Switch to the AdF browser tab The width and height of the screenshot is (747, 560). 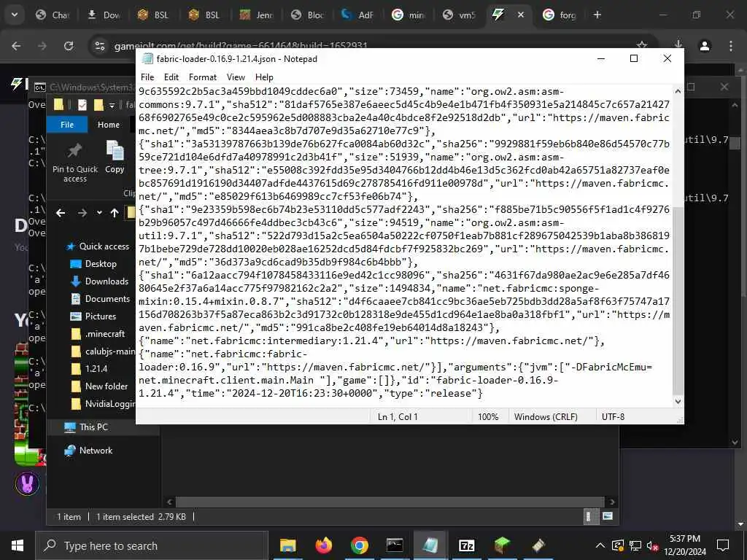[x=358, y=15]
